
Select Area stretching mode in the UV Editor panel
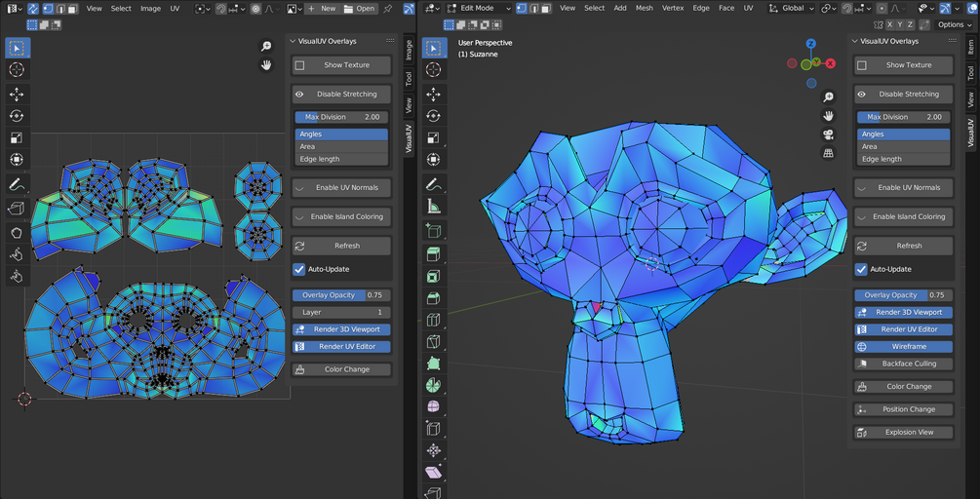[x=341, y=146]
